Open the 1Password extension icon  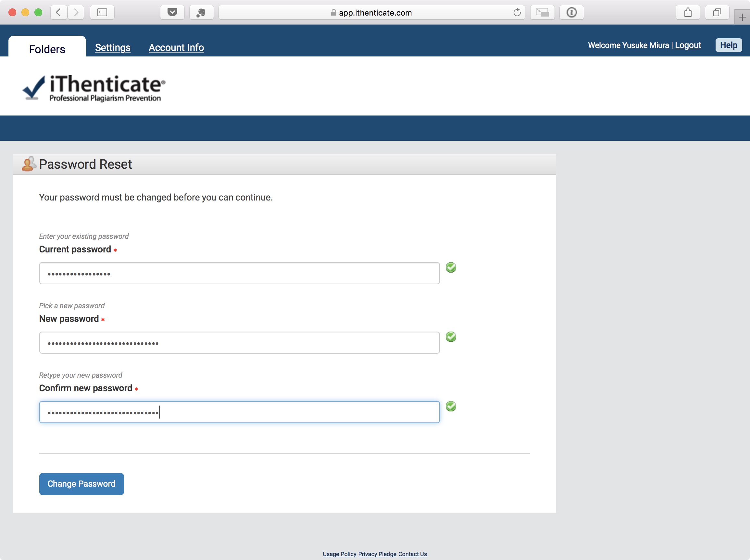coord(571,13)
